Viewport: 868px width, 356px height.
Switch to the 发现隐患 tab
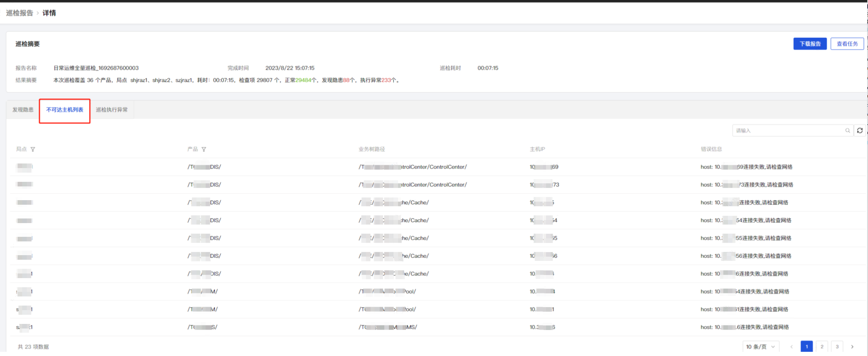coord(23,110)
